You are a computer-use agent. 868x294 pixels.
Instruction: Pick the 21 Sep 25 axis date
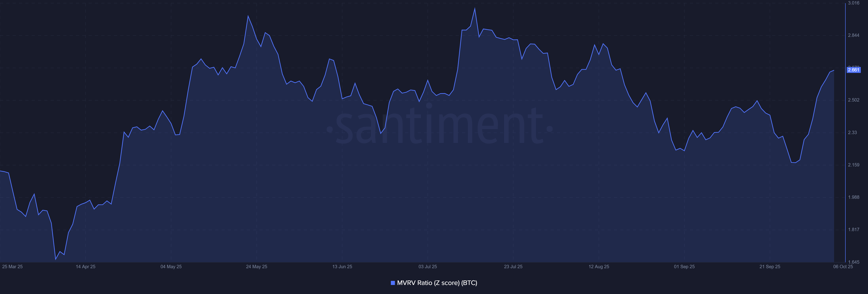tap(770, 267)
